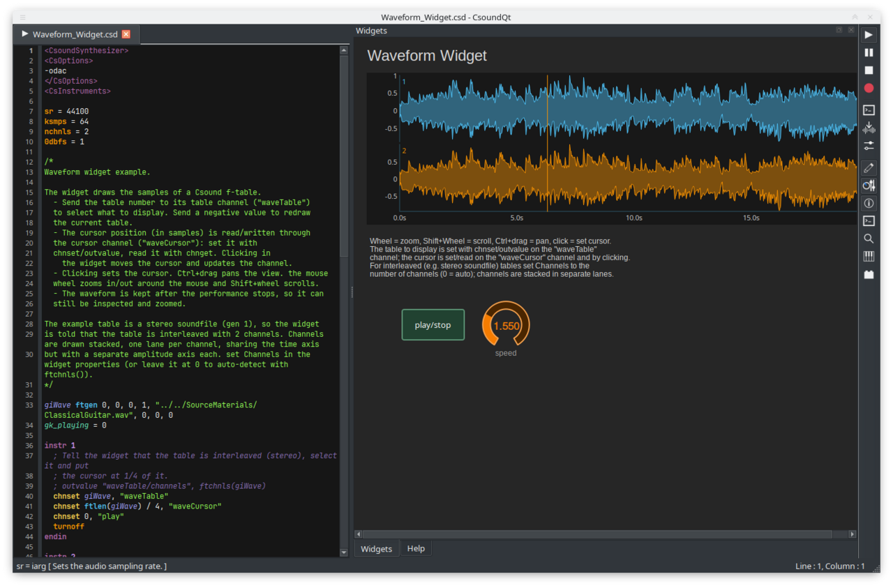Click the play/stop button
Image resolution: width=893 pixels, height=588 pixels.
tap(433, 325)
